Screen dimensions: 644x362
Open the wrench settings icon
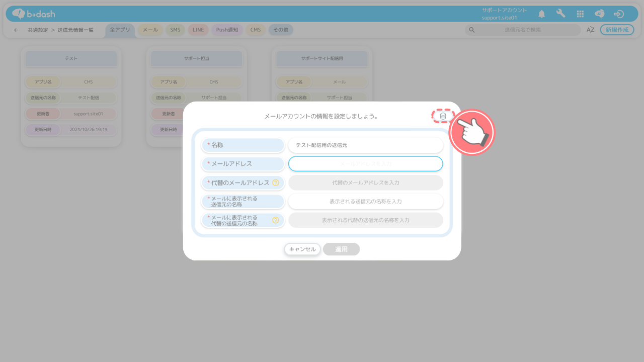560,14
